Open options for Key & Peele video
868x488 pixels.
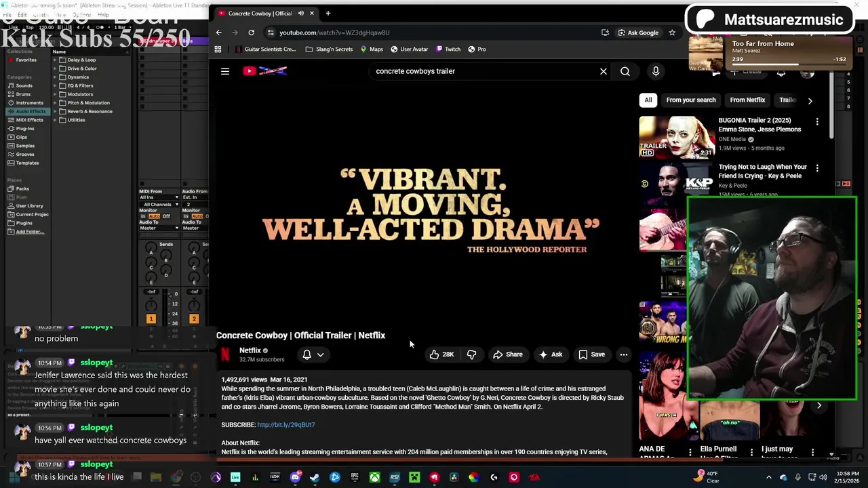[x=817, y=168]
